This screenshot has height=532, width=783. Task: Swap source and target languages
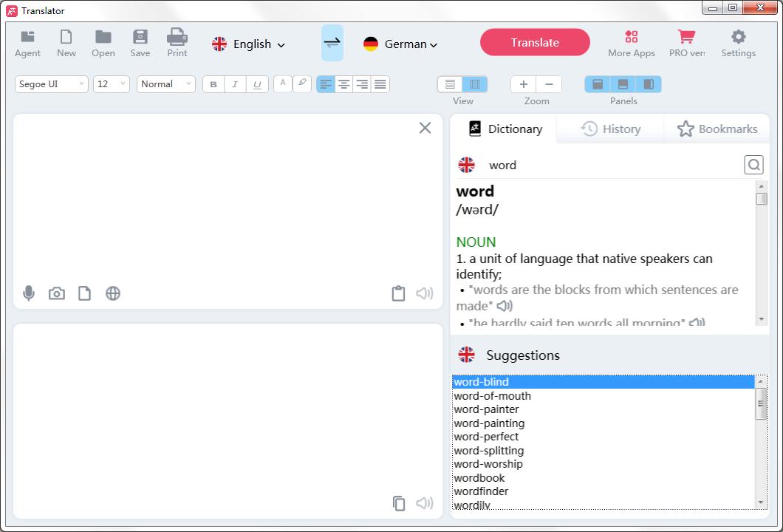pyautogui.click(x=332, y=43)
